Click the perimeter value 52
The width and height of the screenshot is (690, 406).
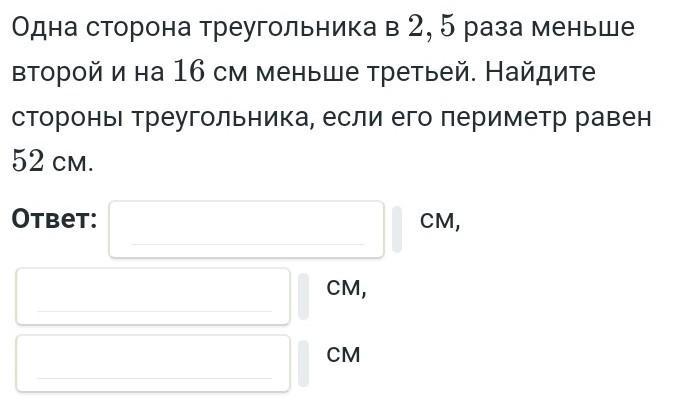pos(28,161)
